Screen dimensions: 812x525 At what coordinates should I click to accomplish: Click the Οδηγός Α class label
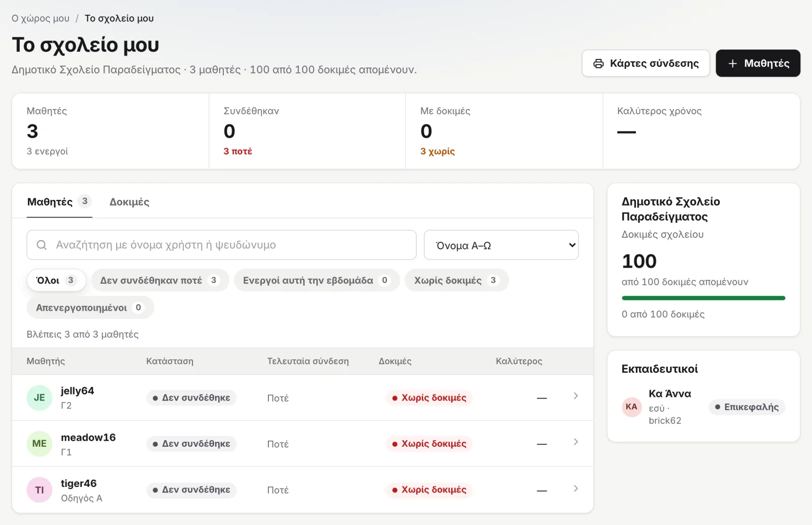click(82, 498)
